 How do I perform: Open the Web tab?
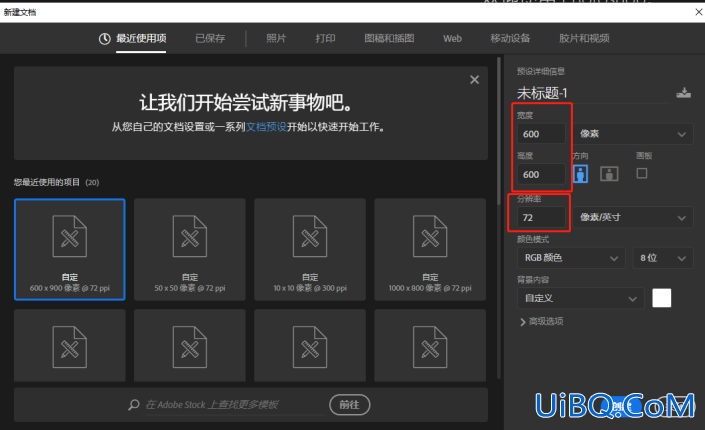tap(452, 39)
